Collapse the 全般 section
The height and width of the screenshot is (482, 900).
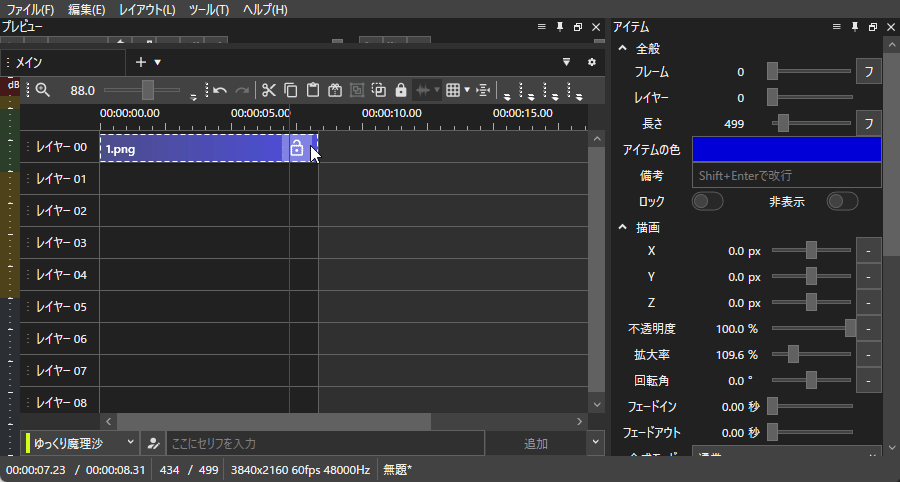(x=622, y=49)
